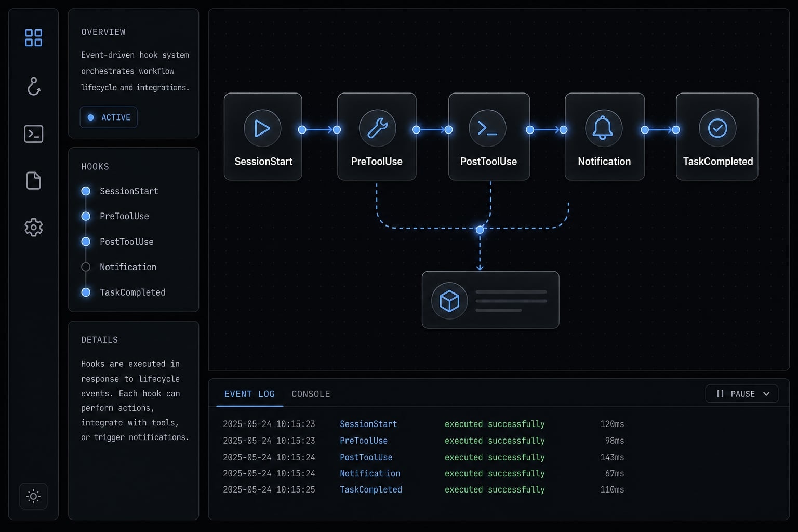Click the input port on Notification node
Screen dimensions: 798x532
[564, 130]
